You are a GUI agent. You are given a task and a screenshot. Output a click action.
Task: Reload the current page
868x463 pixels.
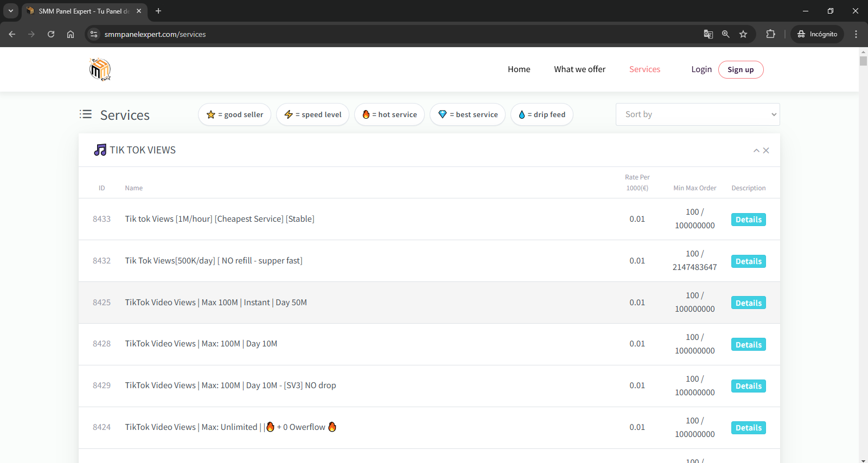pyautogui.click(x=51, y=34)
